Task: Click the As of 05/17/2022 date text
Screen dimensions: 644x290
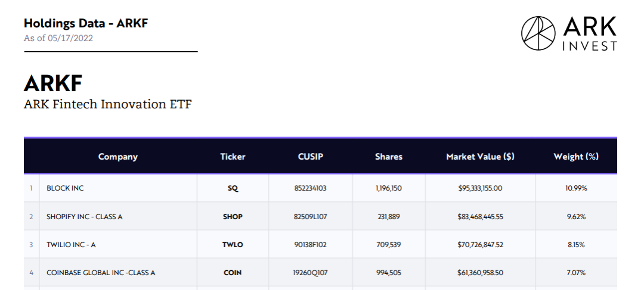Action: tap(58, 38)
